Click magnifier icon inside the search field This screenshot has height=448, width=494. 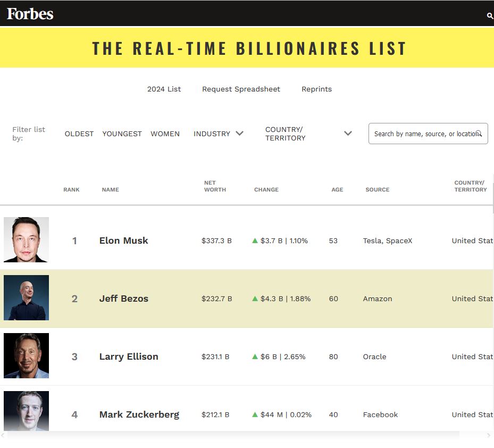tap(479, 134)
